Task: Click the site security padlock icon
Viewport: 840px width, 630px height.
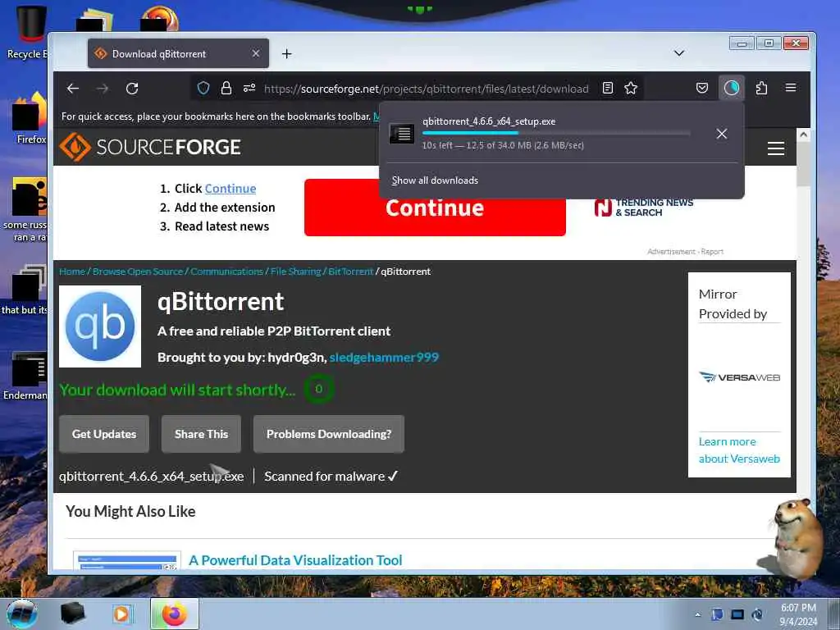Action: pyautogui.click(x=226, y=88)
